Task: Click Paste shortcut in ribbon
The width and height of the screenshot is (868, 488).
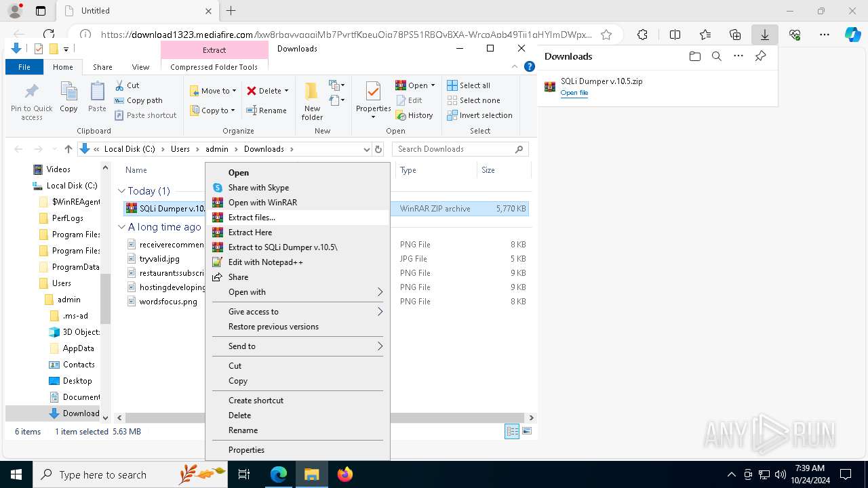Action: tap(145, 115)
